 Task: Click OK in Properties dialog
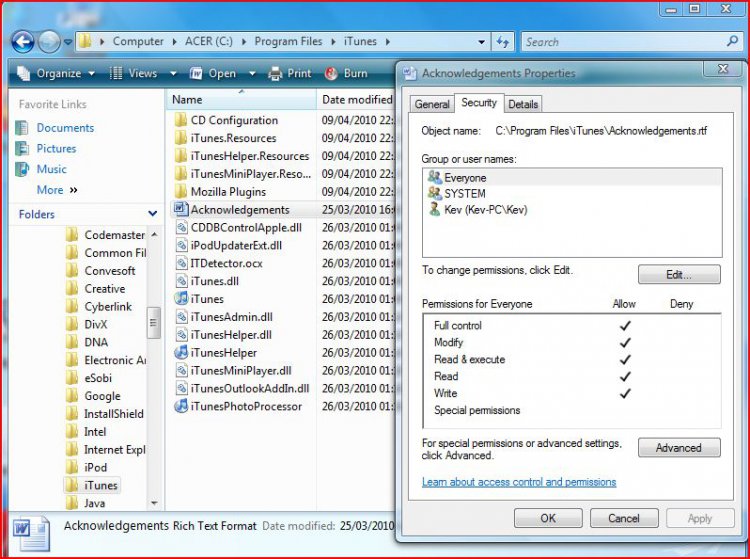548,518
